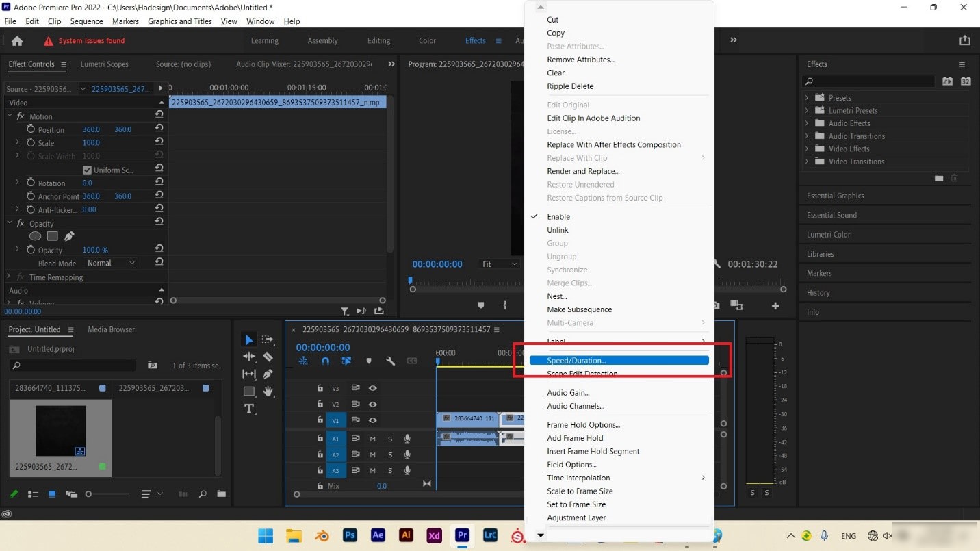Select the Selection tool arrow
The width and height of the screenshot is (980, 551).
(x=249, y=339)
